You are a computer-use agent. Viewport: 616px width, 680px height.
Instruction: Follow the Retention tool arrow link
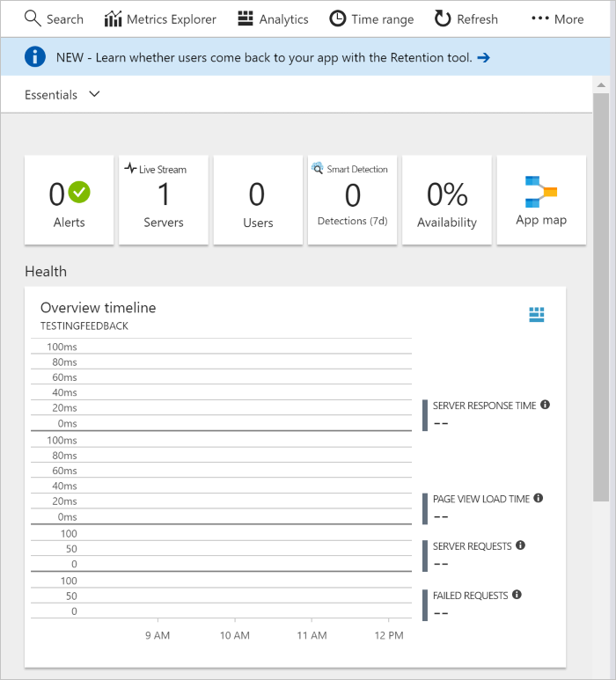pos(483,57)
